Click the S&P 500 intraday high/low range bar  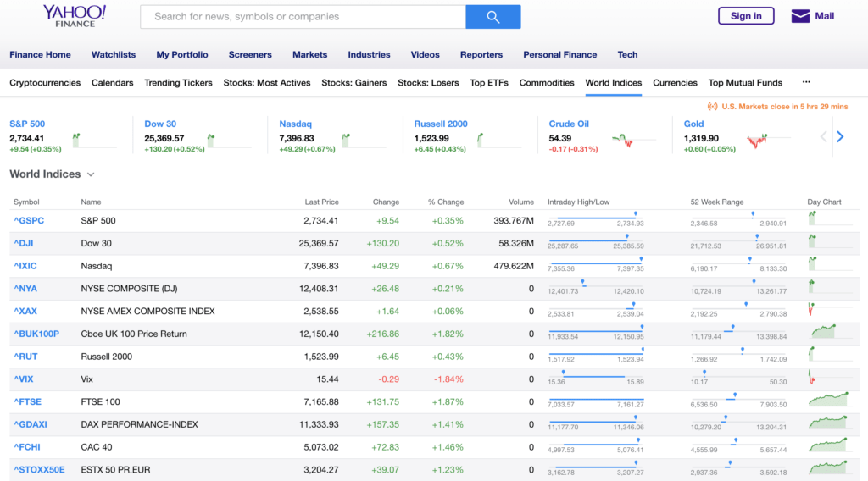[x=596, y=219]
